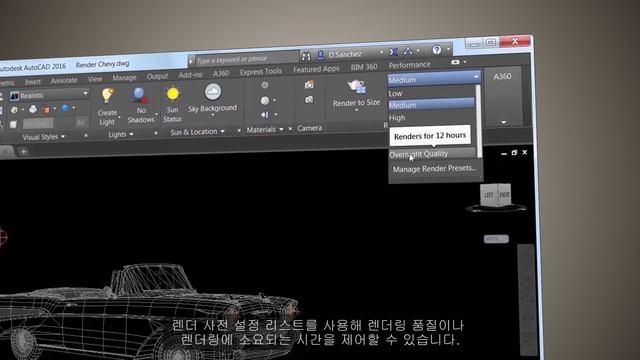The height and width of the screenshot is (360, 640).
Task: Expand the Visual Styles panel
Action: 44,137
